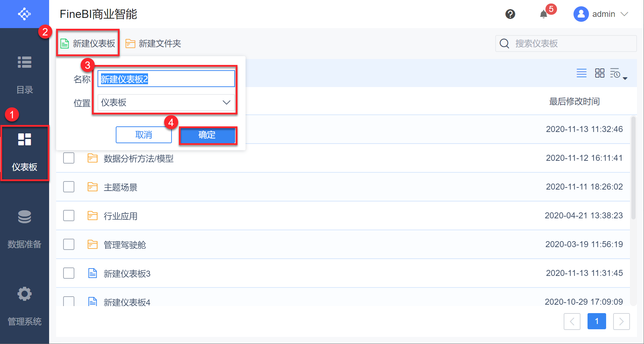Tick the checkbox for 主题场景
This screenshot has height=344, width=644.
tap(69, 187)
